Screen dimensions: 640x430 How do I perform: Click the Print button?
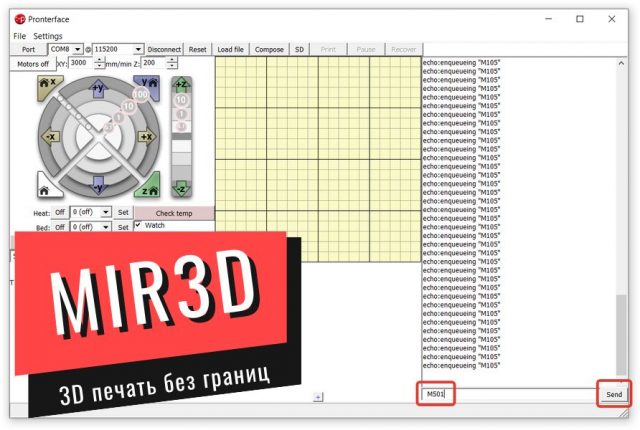click(328, 49)
